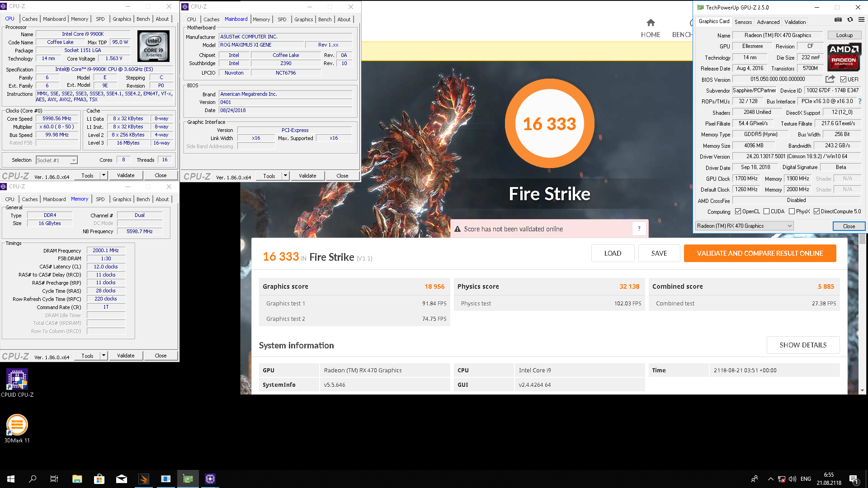
Task: Click the GPU Name field in GPU-Z
Action: (x=778, y=35)
